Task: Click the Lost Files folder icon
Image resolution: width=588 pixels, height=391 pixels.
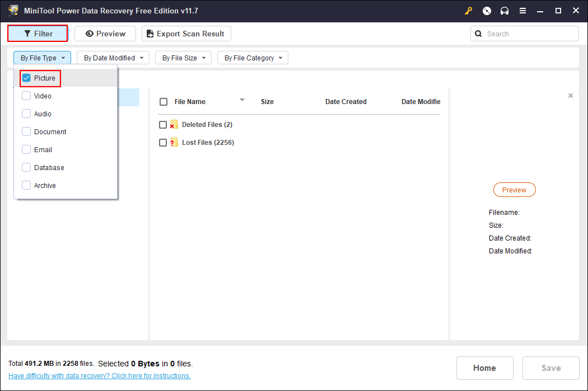Action: (174, 143)
